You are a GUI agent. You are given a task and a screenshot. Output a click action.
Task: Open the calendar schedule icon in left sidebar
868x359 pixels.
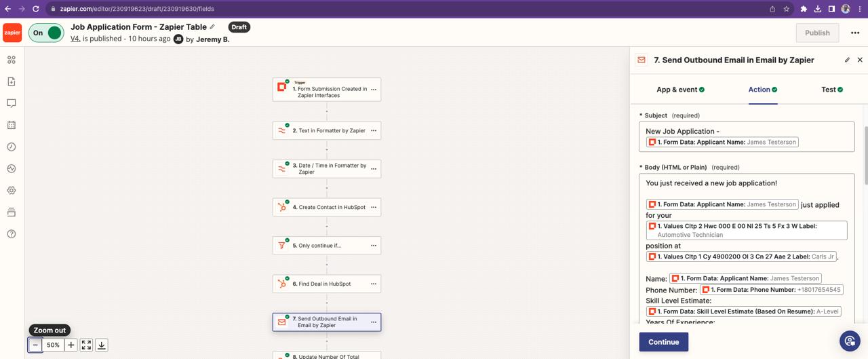coord(12,125)
